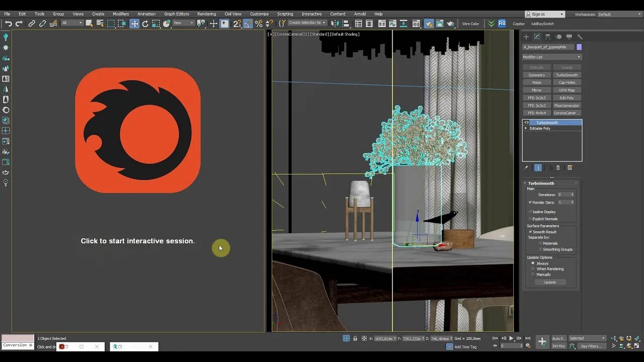
Task: Open the key mode Selected dropdown
Action: coord(587,338)
